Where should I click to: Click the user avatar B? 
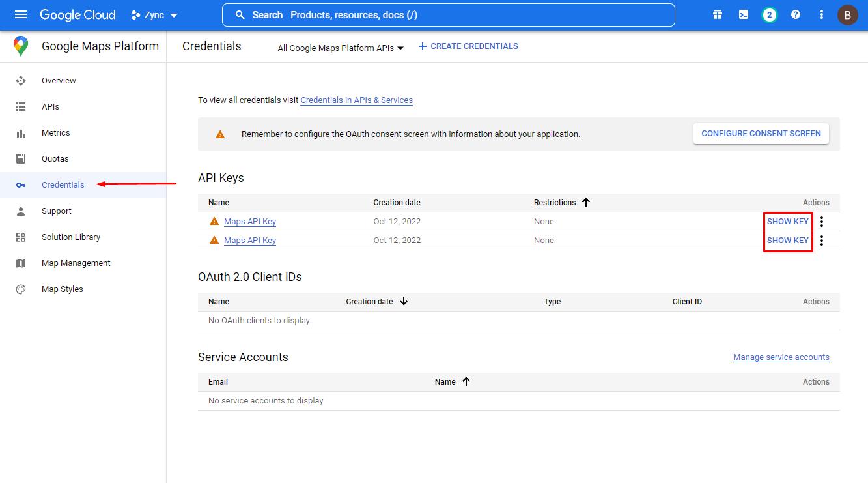click(848, 14)
